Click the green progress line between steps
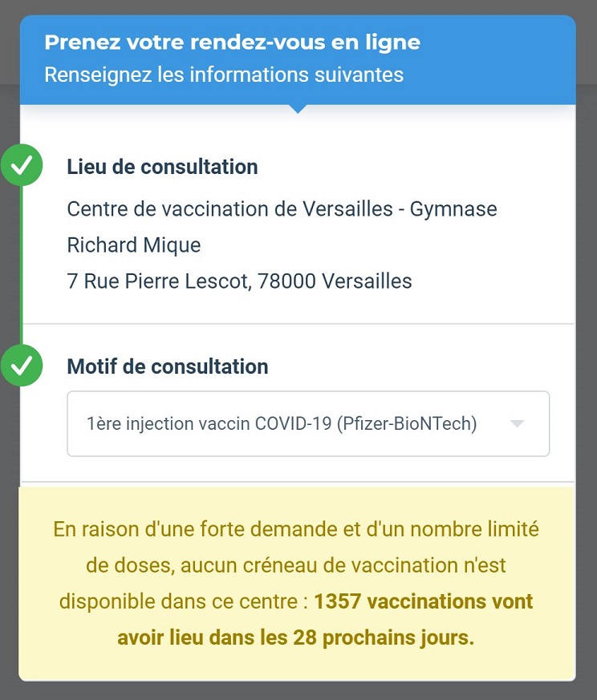Screen dimensions: 597x700 (x=21, y=265)
